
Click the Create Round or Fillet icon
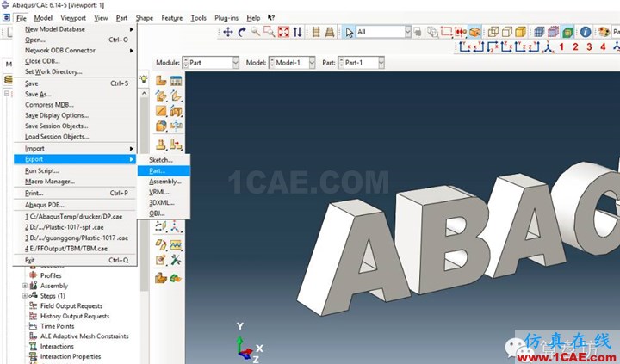tap(161, 126)
